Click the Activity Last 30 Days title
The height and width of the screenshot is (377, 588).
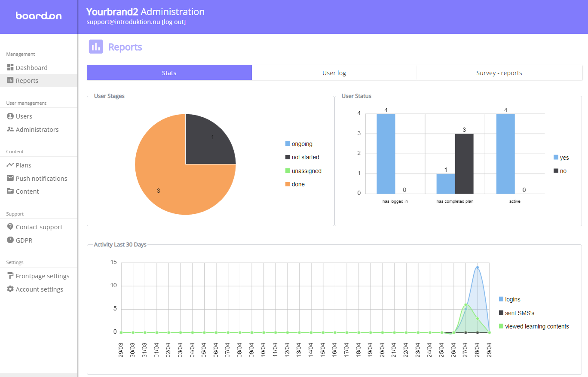pos(120,245)
